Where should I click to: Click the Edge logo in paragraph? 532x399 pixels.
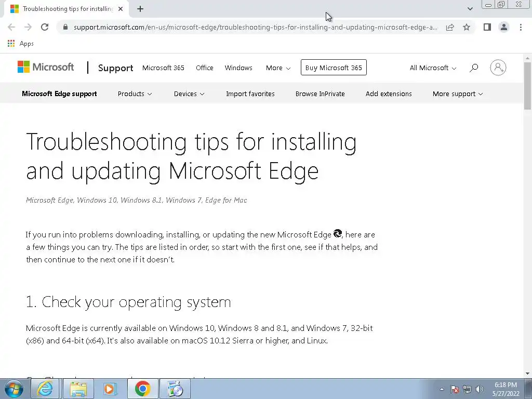(338, 233)
